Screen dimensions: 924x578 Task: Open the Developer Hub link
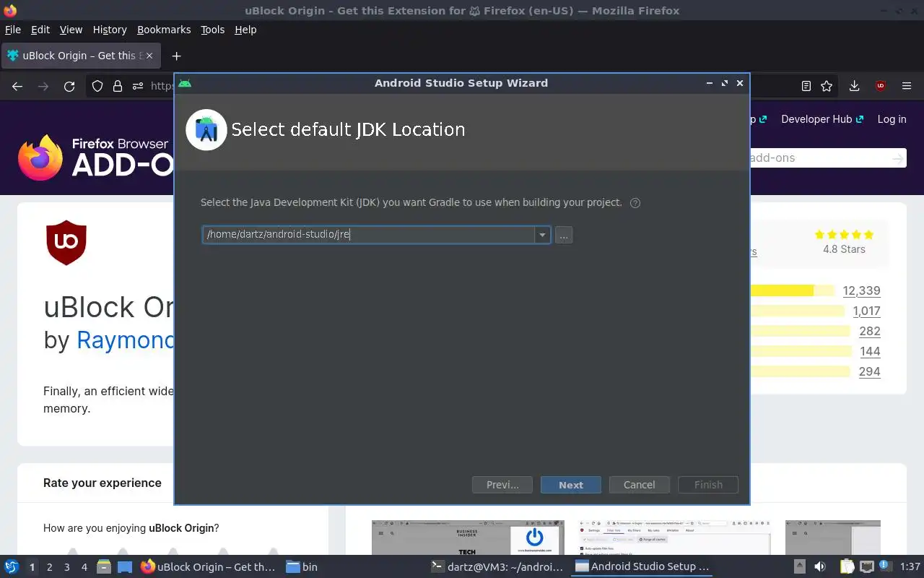tap(822, 119)
